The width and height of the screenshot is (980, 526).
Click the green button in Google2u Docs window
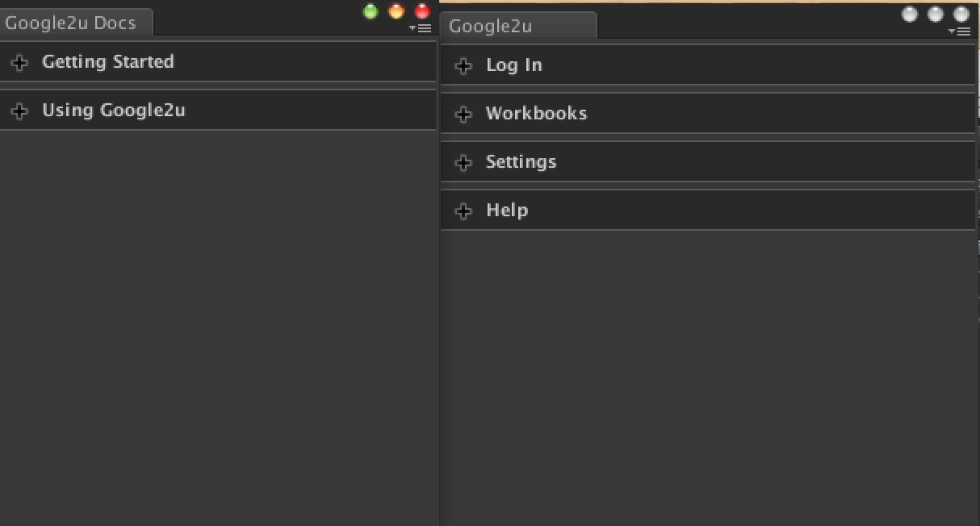click(371, 11)
